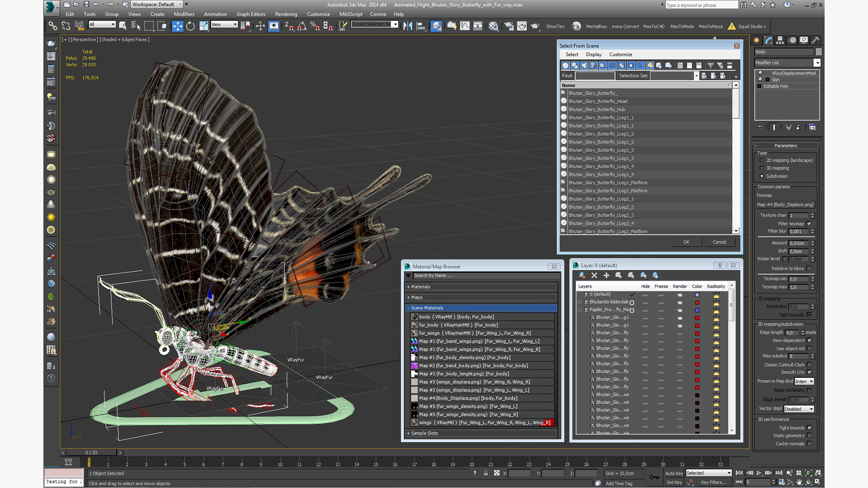
Task: Select Subdivision radio button
Action: tap(762, 176)
